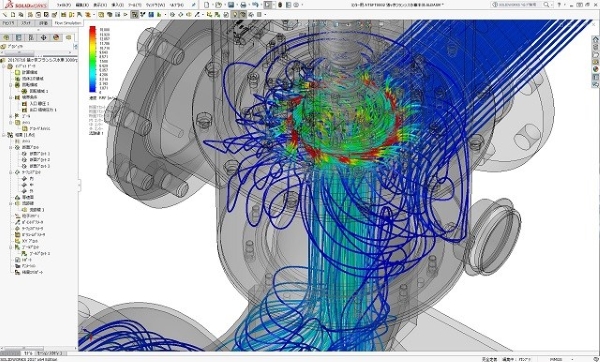Click the SOLIDWORKS help search field
600x362 pixels.
pos(523,5)
